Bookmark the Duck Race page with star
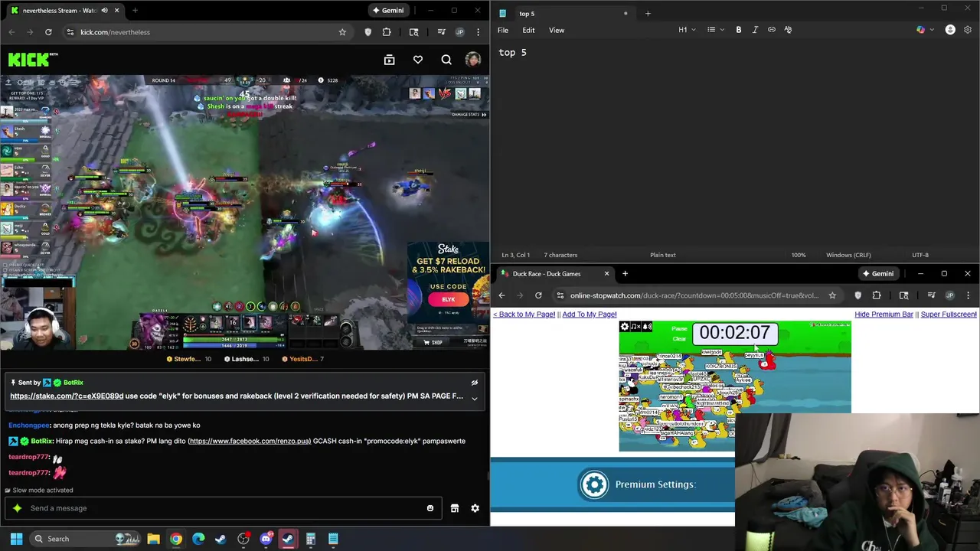 tap(832, 295)
